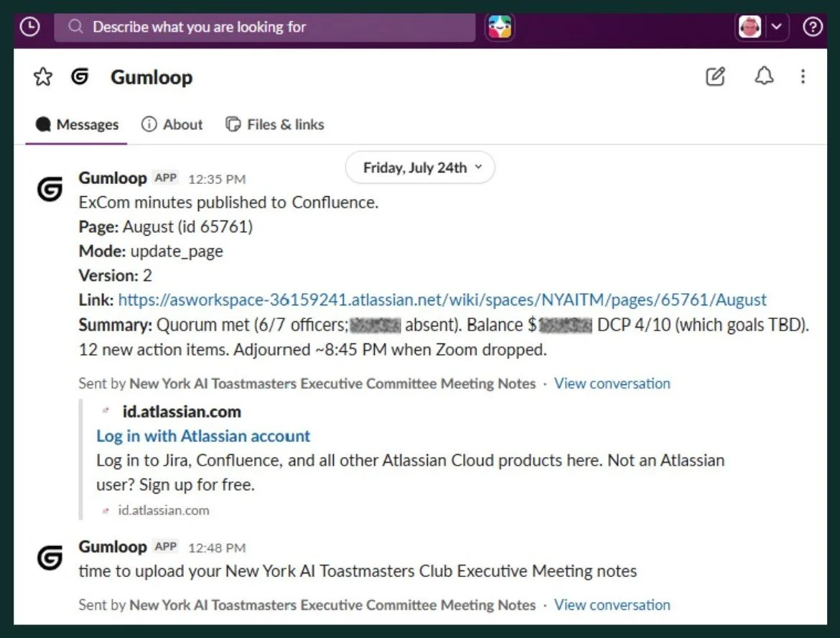Switch to the About tab
Viewport: 840px width, 638px height.
pyautogui.click(x=172, y=124)
